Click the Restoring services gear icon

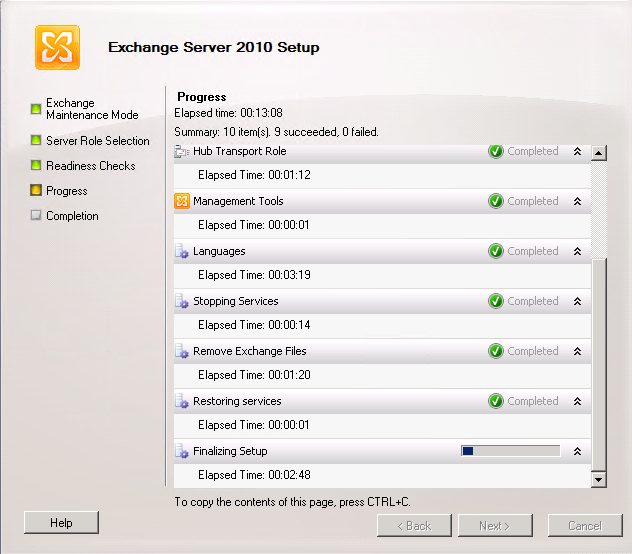point(182,401)
